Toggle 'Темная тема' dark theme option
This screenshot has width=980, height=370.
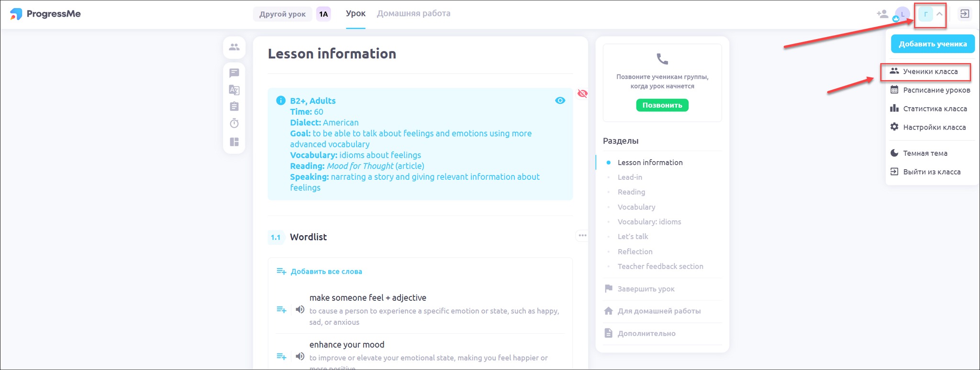pos(925,153)
